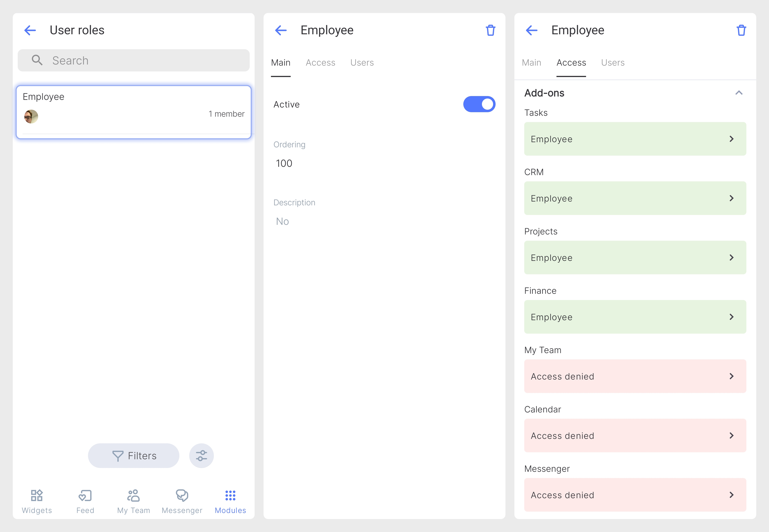
Task: Select the Employee role card
Action: pyautogui.click(x=134, y=112)
